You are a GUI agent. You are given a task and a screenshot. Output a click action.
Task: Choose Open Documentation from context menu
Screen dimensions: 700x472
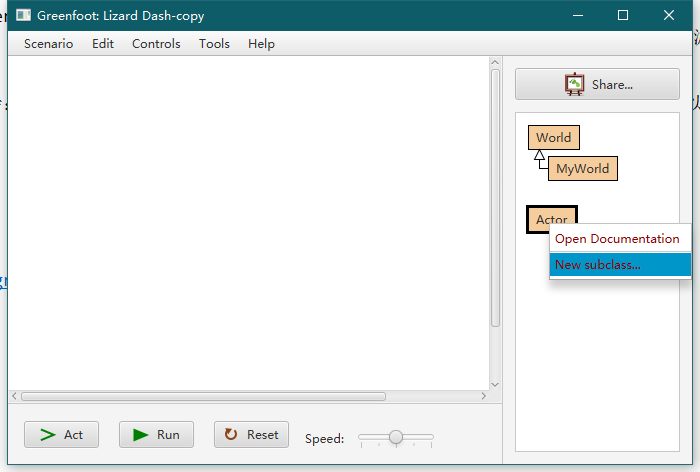(620, 239)
